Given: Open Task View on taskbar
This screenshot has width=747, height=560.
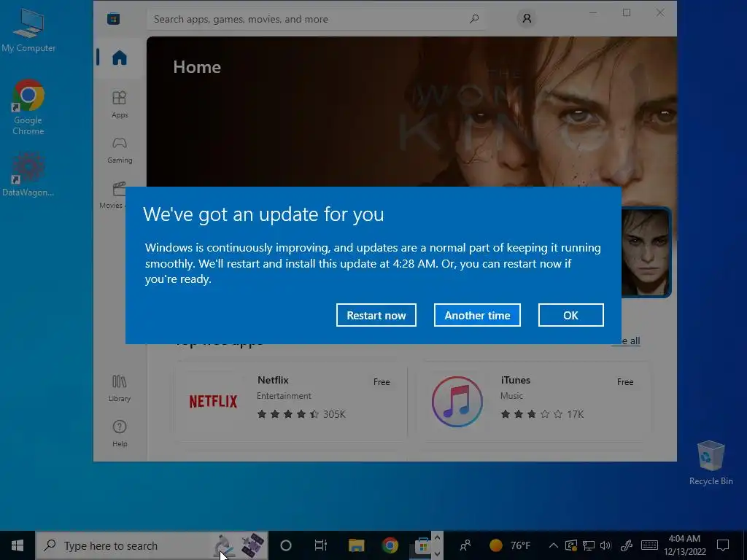Looking at the screenshot, I should [321, 545].
